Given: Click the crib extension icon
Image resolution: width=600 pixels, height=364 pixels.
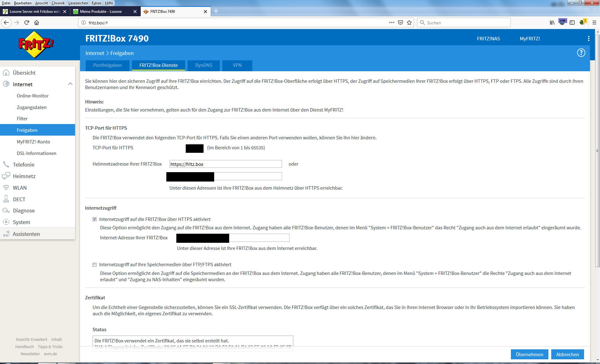Looking at the screenshot, I should pos(562,22).
